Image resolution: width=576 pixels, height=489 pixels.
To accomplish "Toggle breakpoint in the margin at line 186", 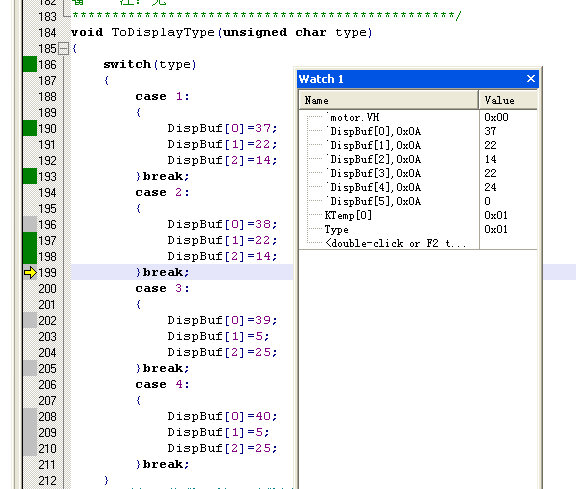I will coord(30,64).
